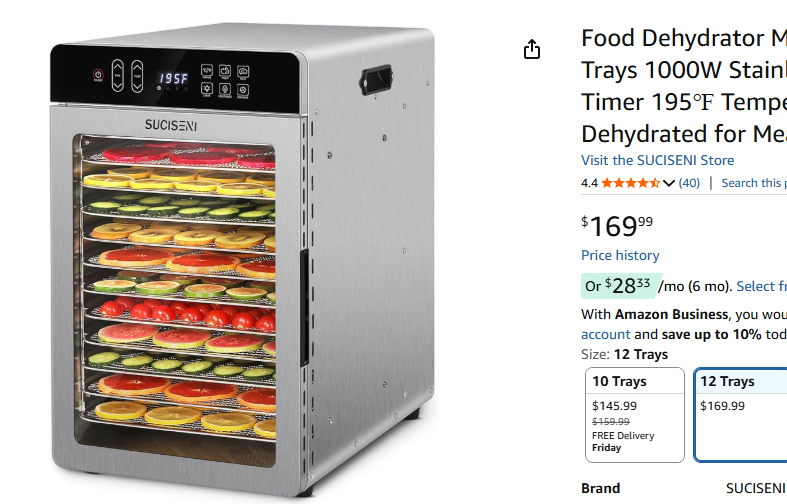This screenshot has width=787, height=504.
Task: Expand the rating breakdown chevron
Action: point(669,183)
